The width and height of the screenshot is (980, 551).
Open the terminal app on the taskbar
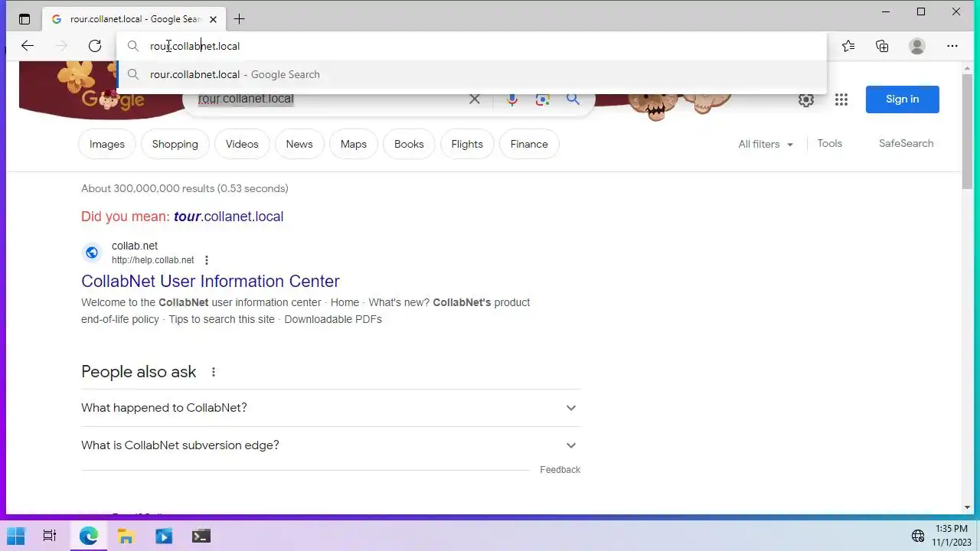201,536
